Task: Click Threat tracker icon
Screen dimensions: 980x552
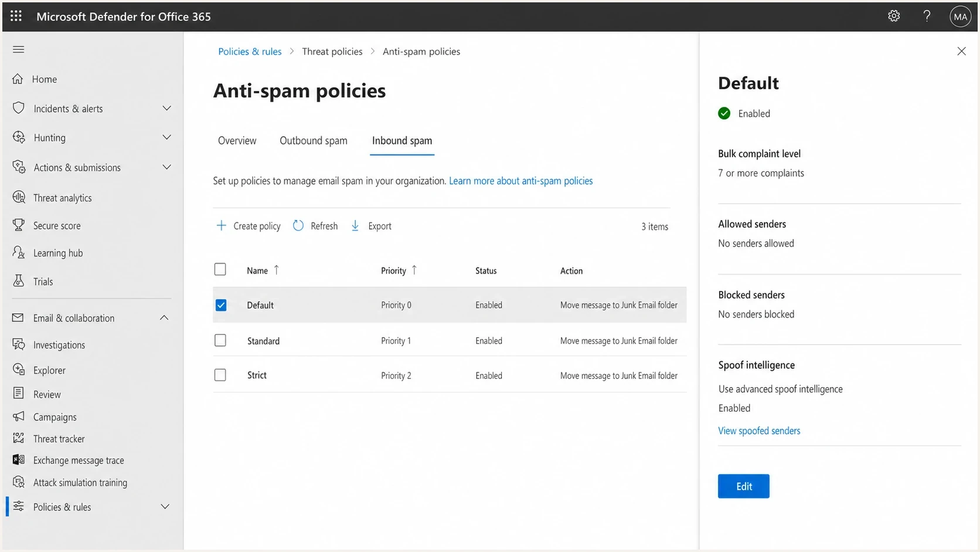Action: click(19, 438)
